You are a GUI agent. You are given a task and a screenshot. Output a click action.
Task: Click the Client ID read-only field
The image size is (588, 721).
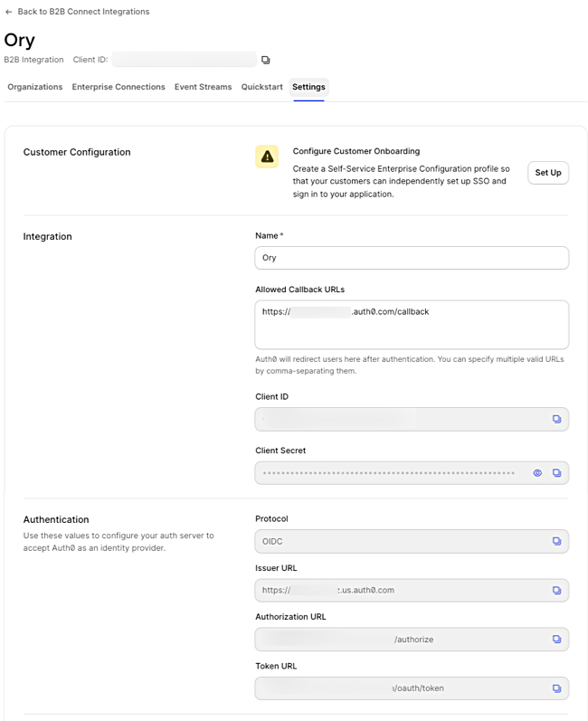(x=412, y=419)
